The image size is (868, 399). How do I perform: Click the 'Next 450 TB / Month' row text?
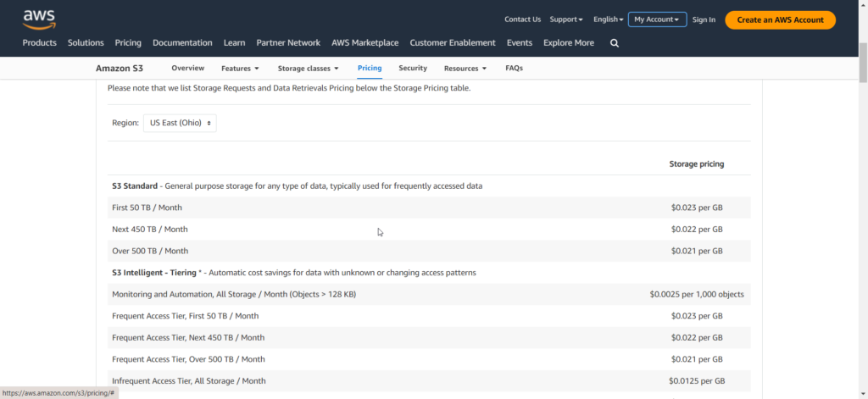(x=149, y=229)
